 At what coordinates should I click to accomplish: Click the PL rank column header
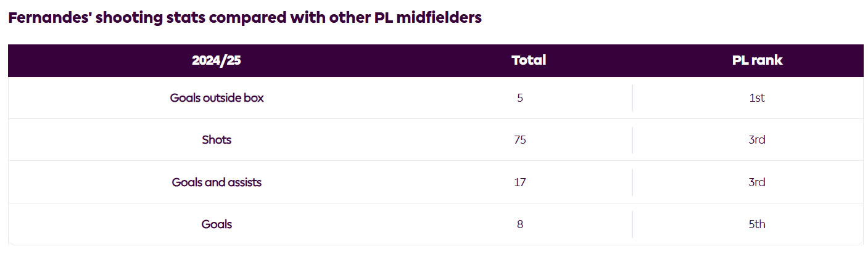[757, 60]
